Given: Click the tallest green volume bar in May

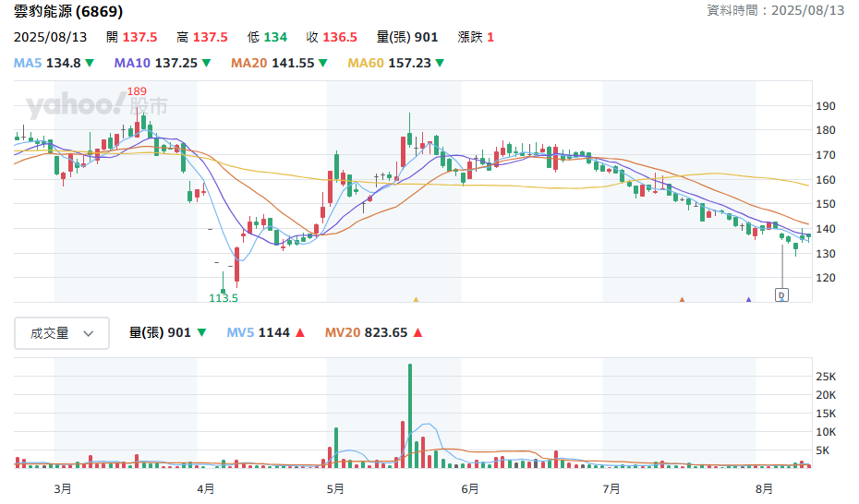Looking at the screenshot, I should coord(410,416).
